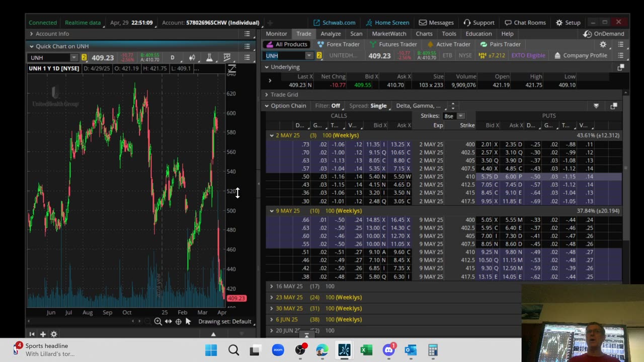Switch to the MarketWatch tab
644x362 pixels.
click(389, 34)
